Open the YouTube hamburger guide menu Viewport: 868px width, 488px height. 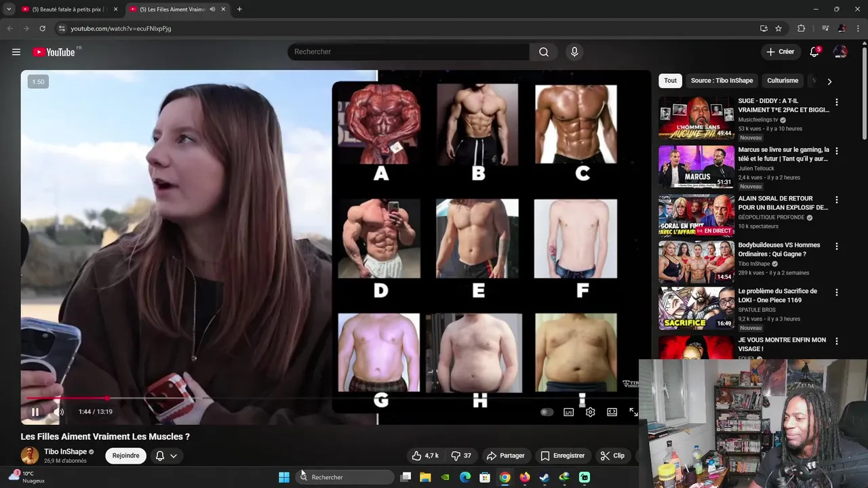16,52
